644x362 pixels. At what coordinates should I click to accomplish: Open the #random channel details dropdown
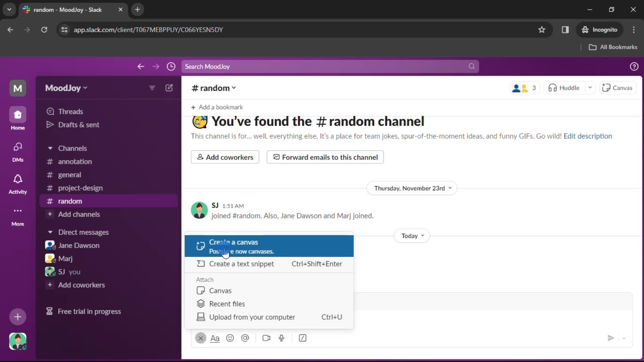click(214, 88)
